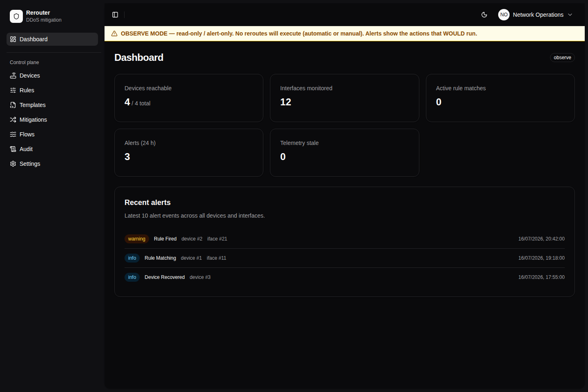This screenshot has height=392, width=588.
Task: Click iface #11 label
Action: (216, 258)
